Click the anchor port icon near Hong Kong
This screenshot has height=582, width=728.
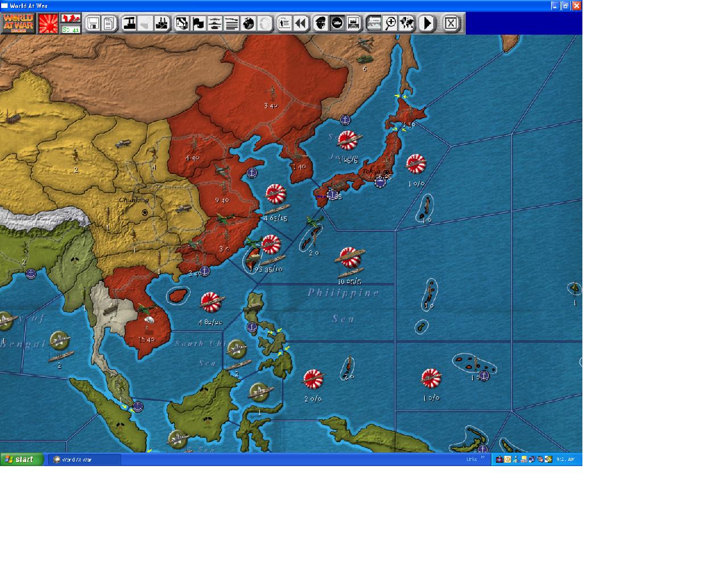[x=204, y=271]
